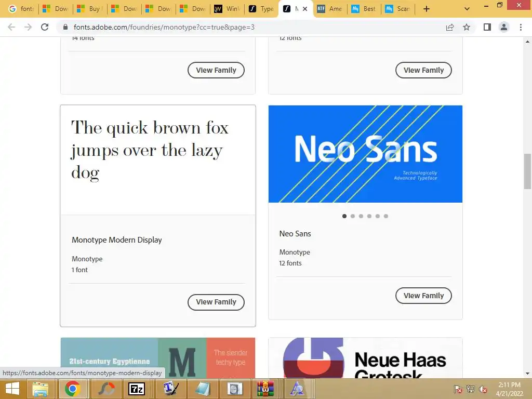This screenshot has height=399, width=532.
Task: Open File Explorer from the taskbar
Action: (x=41, y=389)
